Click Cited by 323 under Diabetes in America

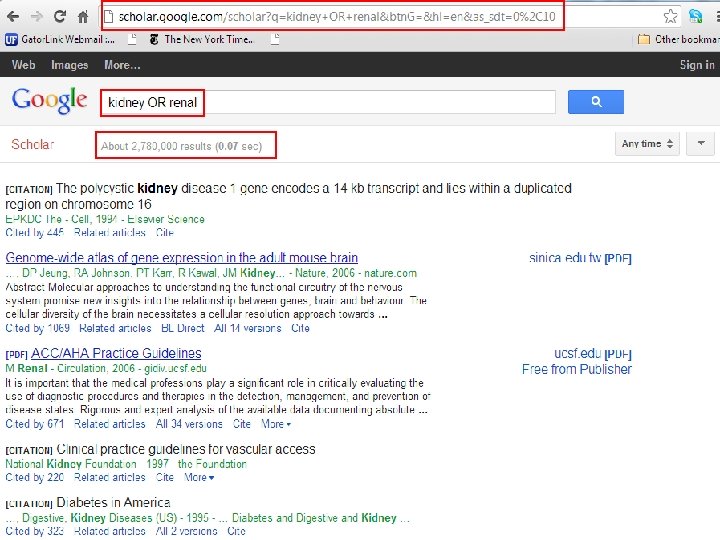pos(34,531)
